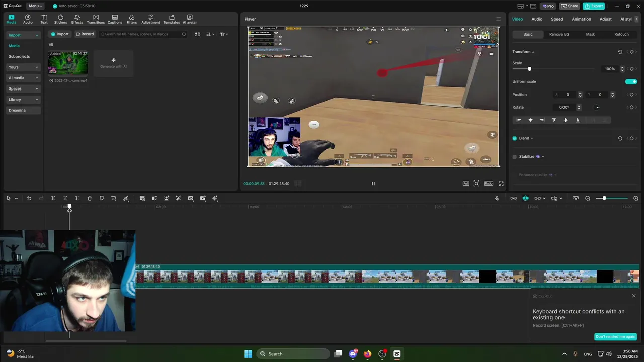Open the Adjustment tool
The height and width of the screenshot is (362, 644).
point(150,19)
